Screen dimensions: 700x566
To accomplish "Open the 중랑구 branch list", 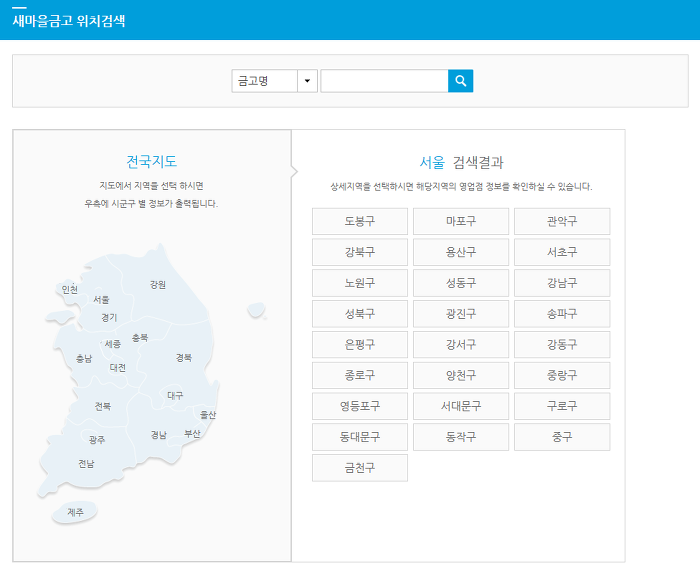I will (562, 375).
